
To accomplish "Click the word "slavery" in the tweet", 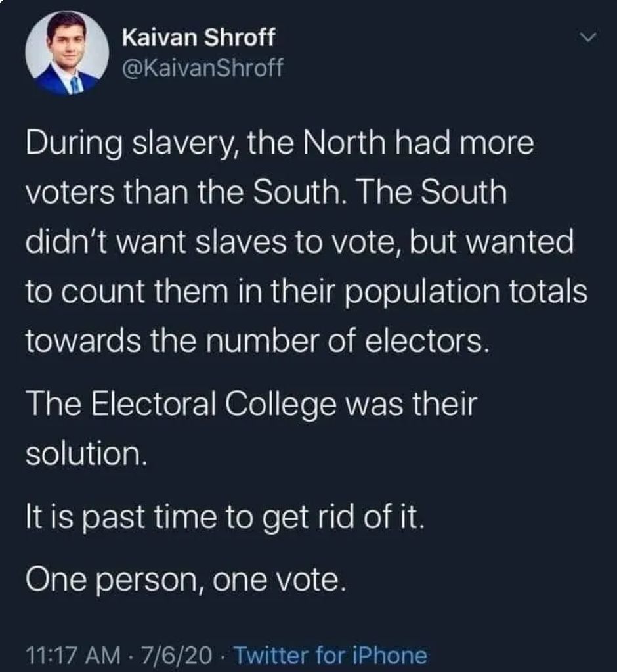I will tap(194, 145).
